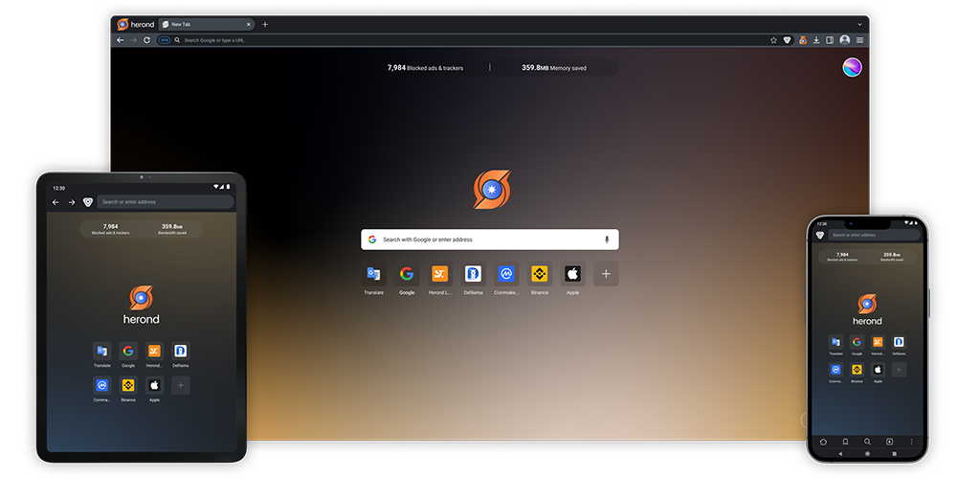Open the shield icon in desktop toolbar

tap(788, 40)
